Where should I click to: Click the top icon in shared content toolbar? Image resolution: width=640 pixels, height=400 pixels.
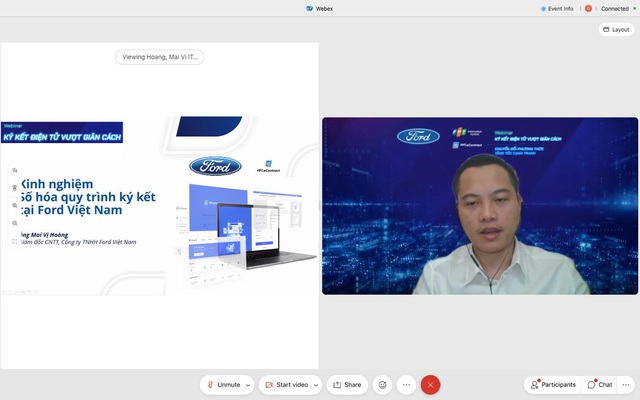pos(15,170)
